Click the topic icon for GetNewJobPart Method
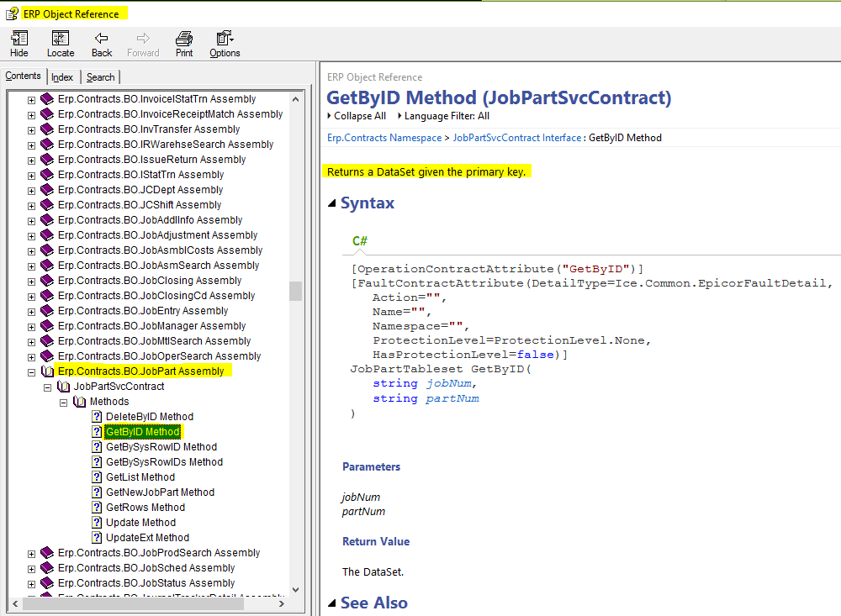Viewport: 841px width, 616px height. pyautogui.click(x=97, y=492)
